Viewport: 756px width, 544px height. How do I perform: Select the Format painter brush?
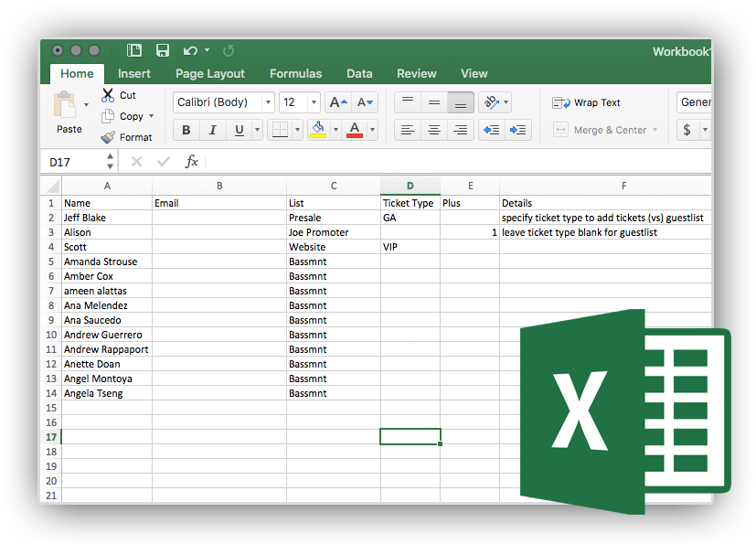(108, 137)
